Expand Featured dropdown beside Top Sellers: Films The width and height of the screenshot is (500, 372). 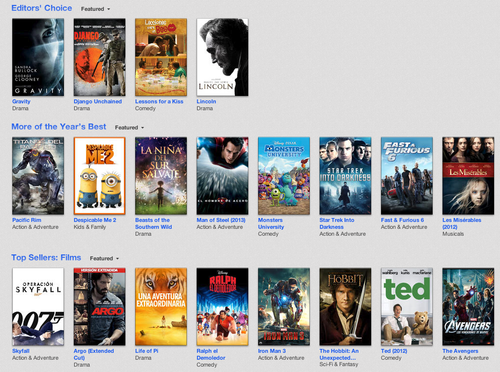coord(104,258)
